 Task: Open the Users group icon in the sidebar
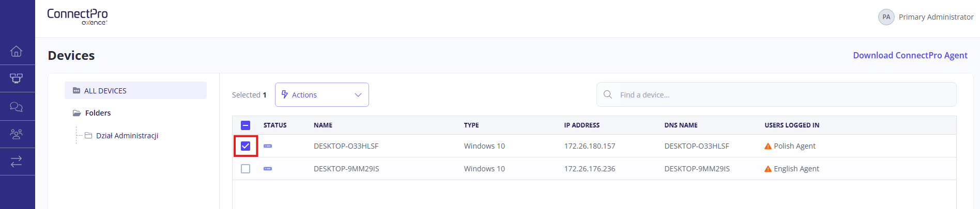pyautogui.click(x=17, y=134)
